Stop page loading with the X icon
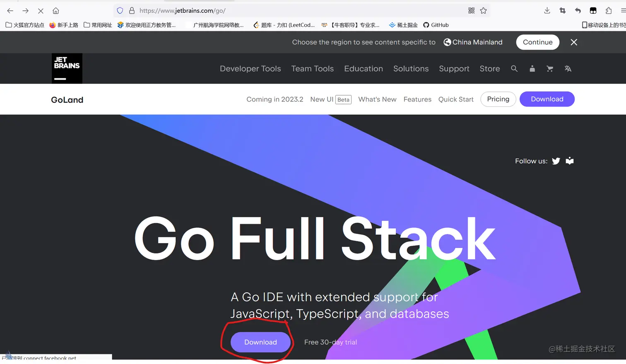The image size is (626, 364). coord(41,11)
